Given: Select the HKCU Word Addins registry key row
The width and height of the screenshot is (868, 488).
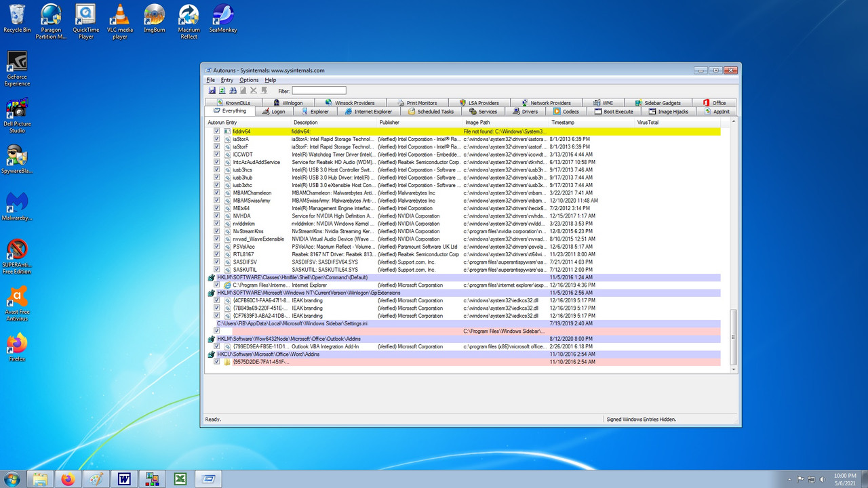Looking at the screenshot, I should click(465, 354).
